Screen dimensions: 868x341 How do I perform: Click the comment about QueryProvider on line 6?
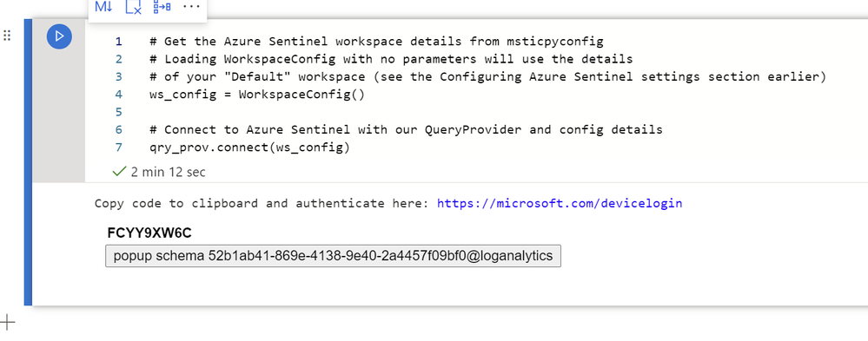[406, 130]
